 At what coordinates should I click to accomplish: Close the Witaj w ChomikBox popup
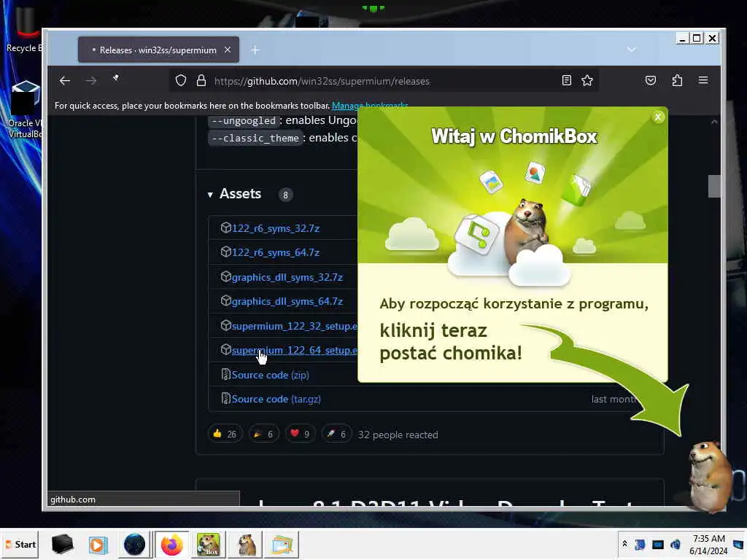[658, 117]
